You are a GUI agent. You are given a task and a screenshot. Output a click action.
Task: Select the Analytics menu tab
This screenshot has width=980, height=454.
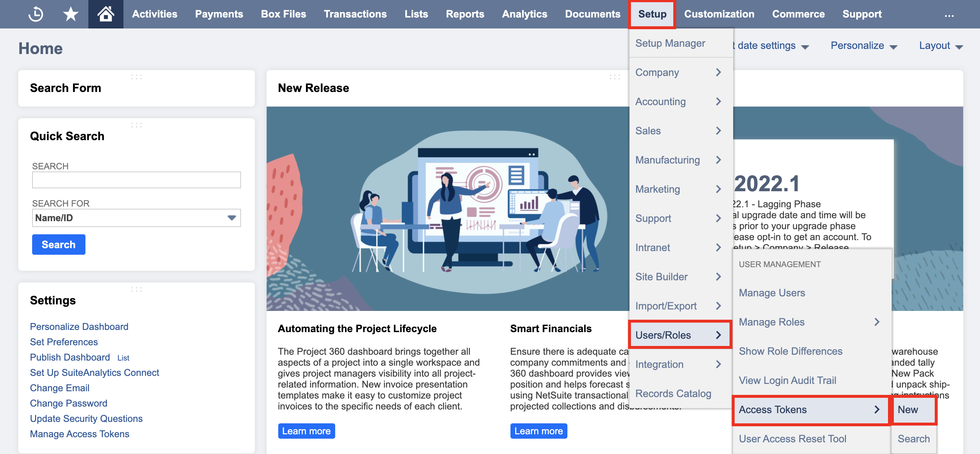point(524,14)
